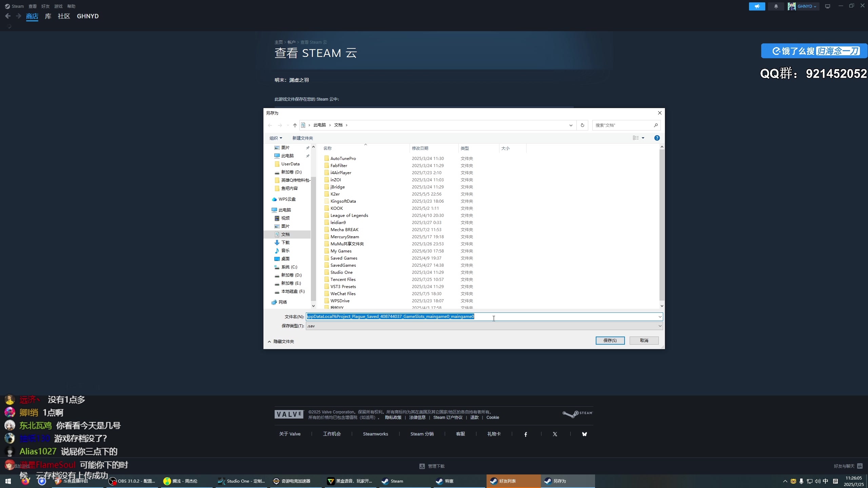This screenshot has height=488, width=868.
Task: Open the 查看 menu
Action: pos(33,6)
